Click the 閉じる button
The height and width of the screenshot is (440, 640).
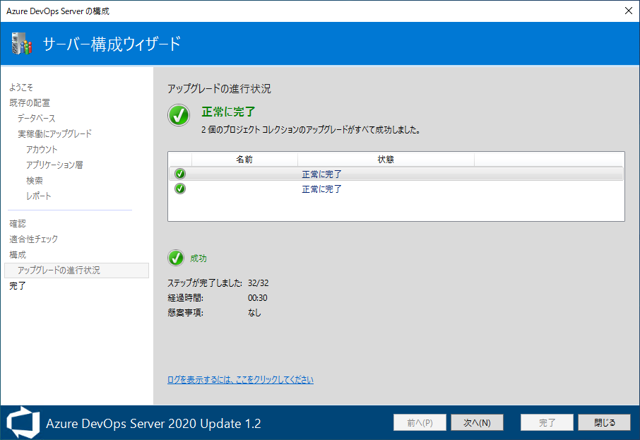pyautogui.click(x=604, y=423)
